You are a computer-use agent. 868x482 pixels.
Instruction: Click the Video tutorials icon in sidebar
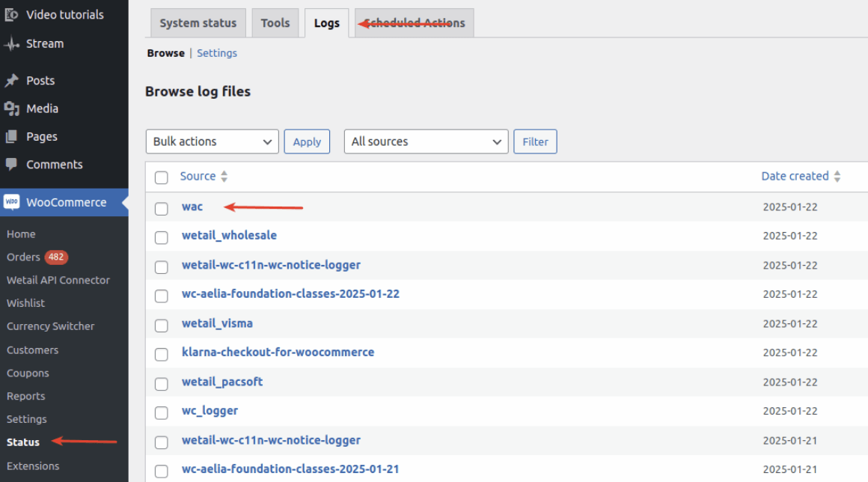click(x=11, y=14)
